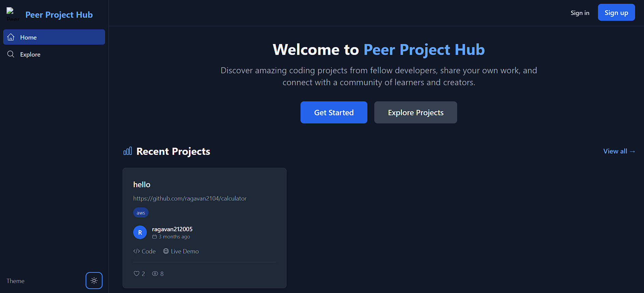Image resolution: width=644 pixels, height=293 pixels.
Task: Click the Explore Projects button
Action: pos(416,113)
